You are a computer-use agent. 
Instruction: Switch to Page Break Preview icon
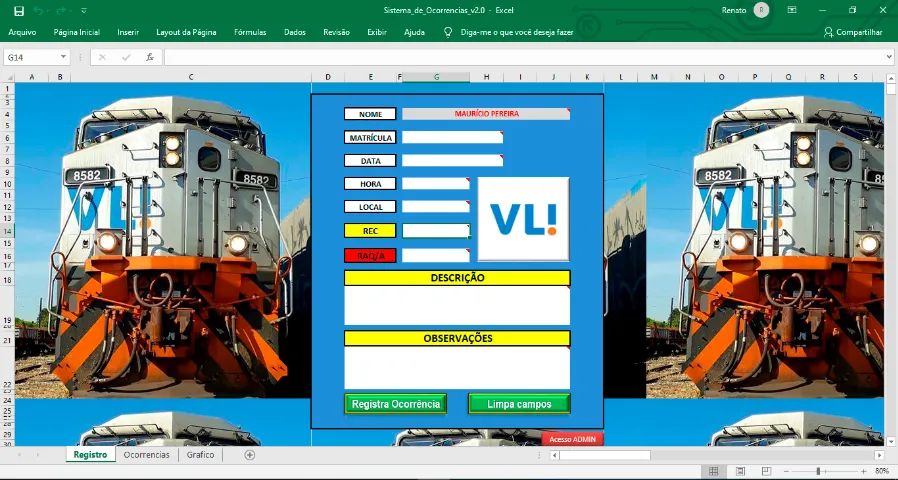766,471
